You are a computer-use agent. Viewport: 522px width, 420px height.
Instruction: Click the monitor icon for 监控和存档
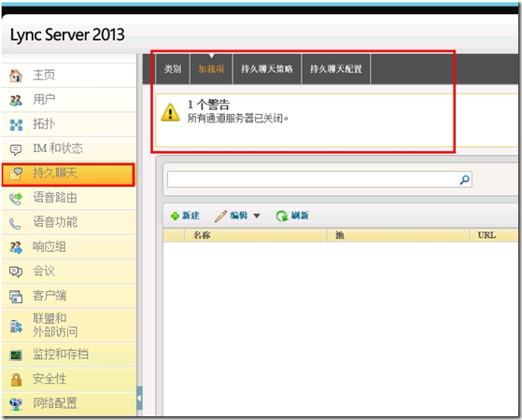click(16, 355)
